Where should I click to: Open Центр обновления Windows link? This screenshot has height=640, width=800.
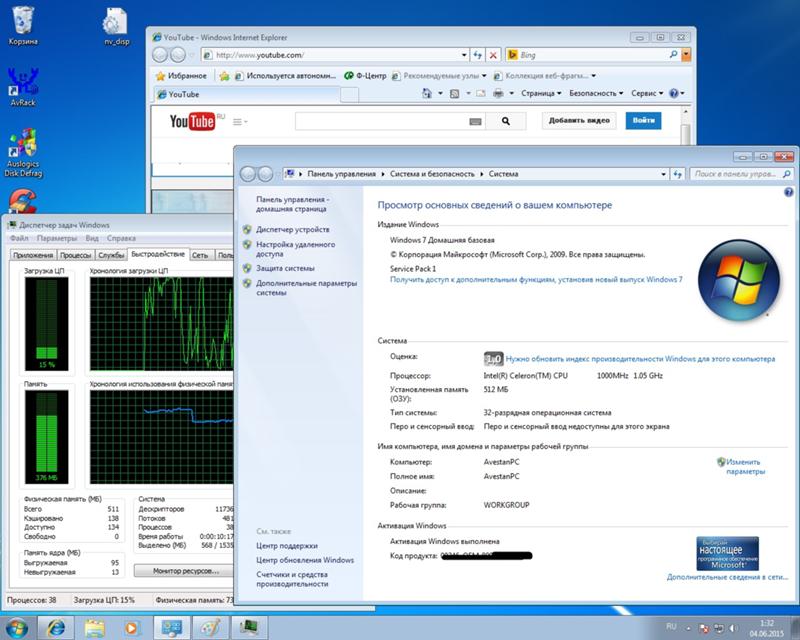click(x=305, y=560)
